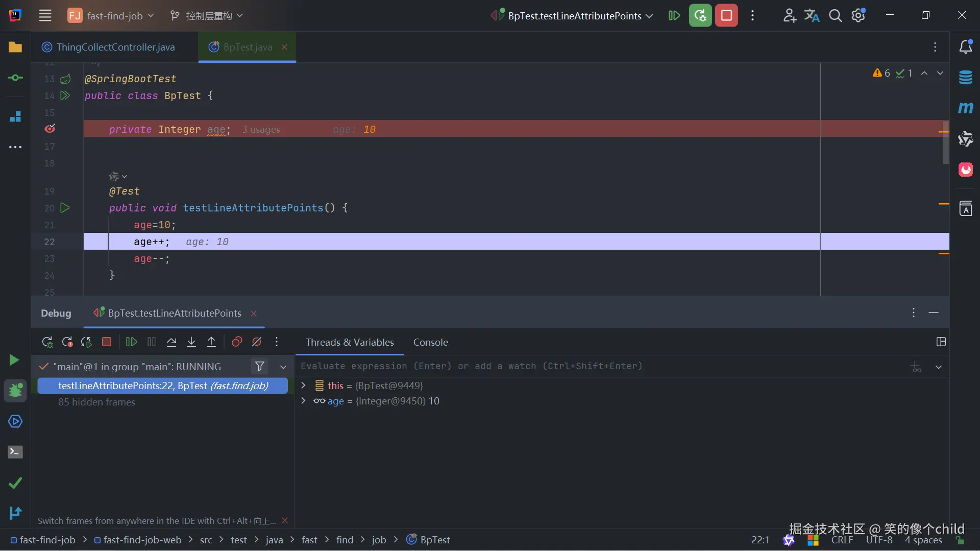Open the Notifications bell
The width and height of the screenshot is (980, 551).
pos(966,47)
